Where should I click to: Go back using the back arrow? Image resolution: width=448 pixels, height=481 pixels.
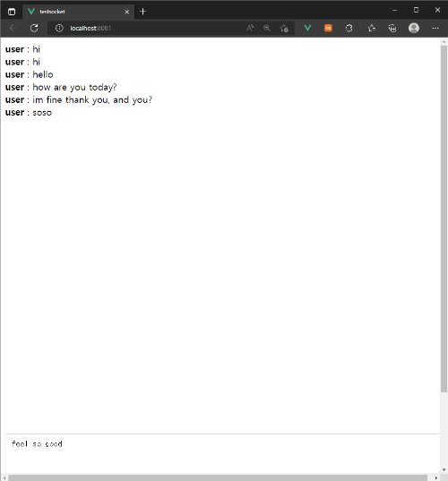(x=13, y=29)
